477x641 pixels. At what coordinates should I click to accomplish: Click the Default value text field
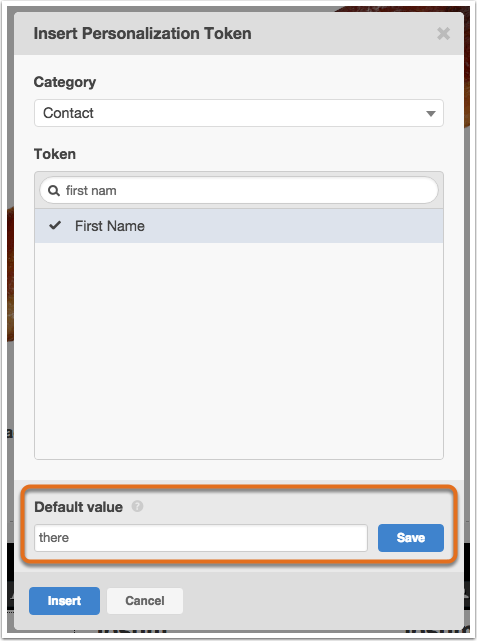pos(201,538)
